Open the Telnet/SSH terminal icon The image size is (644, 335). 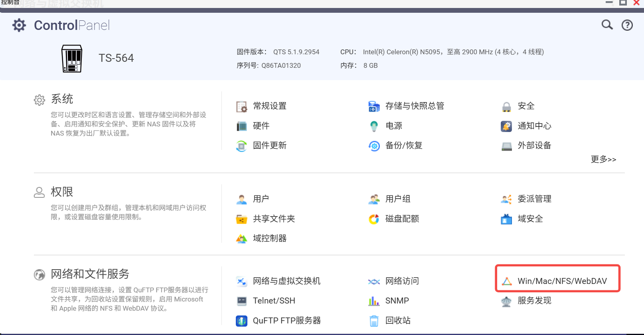coord(241,301)
